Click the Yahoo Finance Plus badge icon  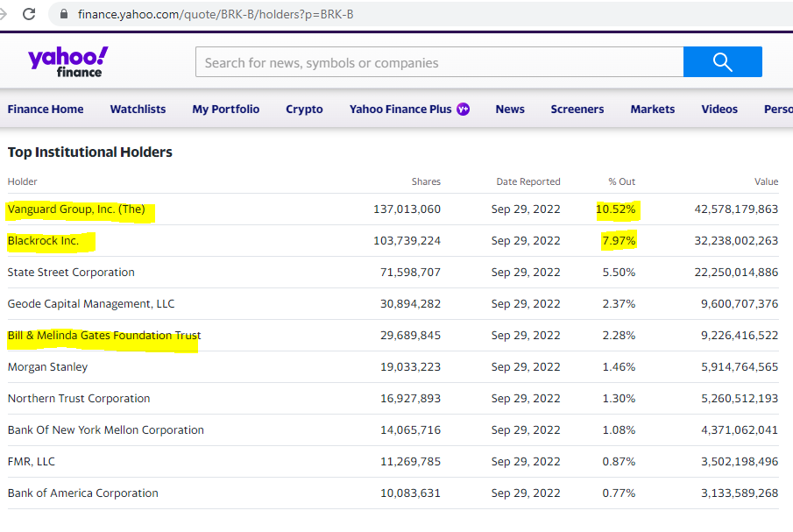(463, 109)
